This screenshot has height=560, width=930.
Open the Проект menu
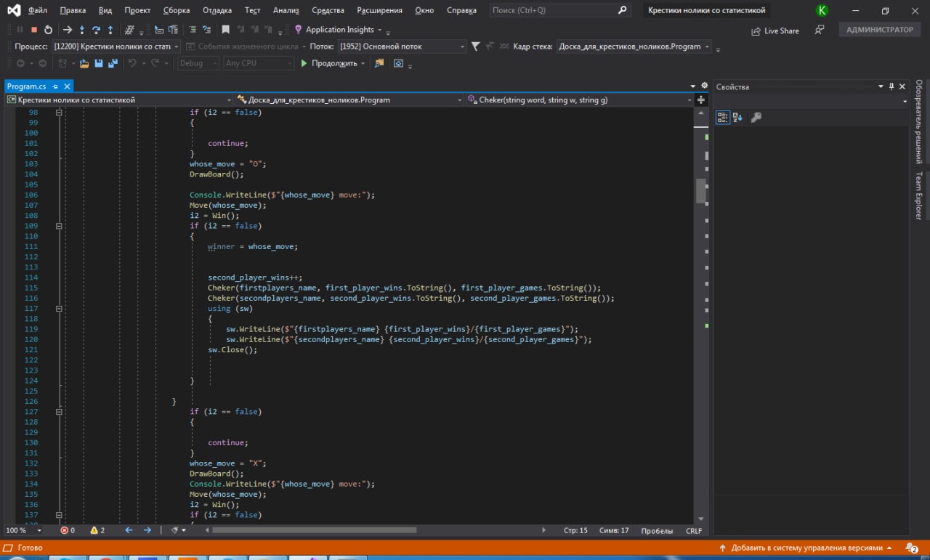pyautogui.click(x=138, y=10)
